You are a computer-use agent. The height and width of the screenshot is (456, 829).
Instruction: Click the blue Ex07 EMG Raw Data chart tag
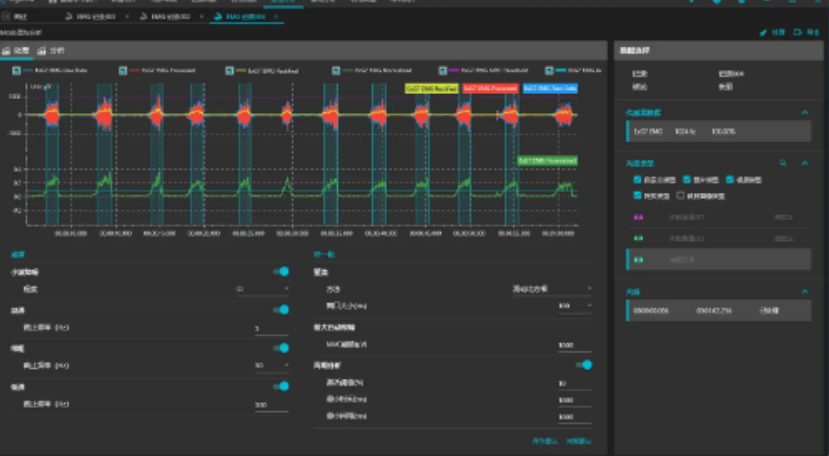pyautogui.click(x=550, y=88)
